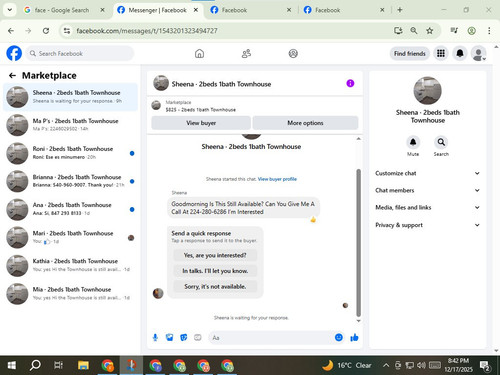
Task: Open Windows Start menu
Action: (12, 366)
